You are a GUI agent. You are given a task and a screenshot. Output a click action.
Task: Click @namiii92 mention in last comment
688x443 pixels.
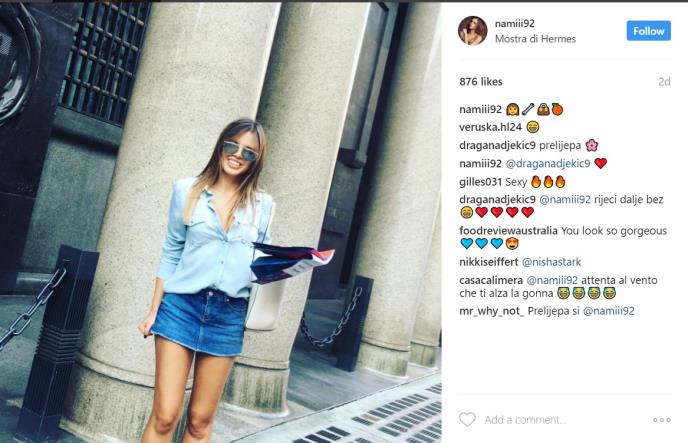[609, 311]
